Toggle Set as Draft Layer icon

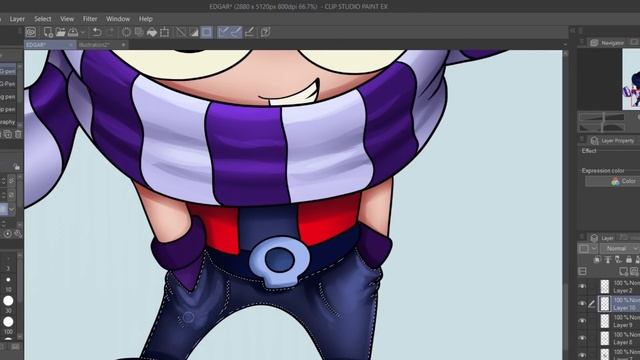tap(618, 260)
